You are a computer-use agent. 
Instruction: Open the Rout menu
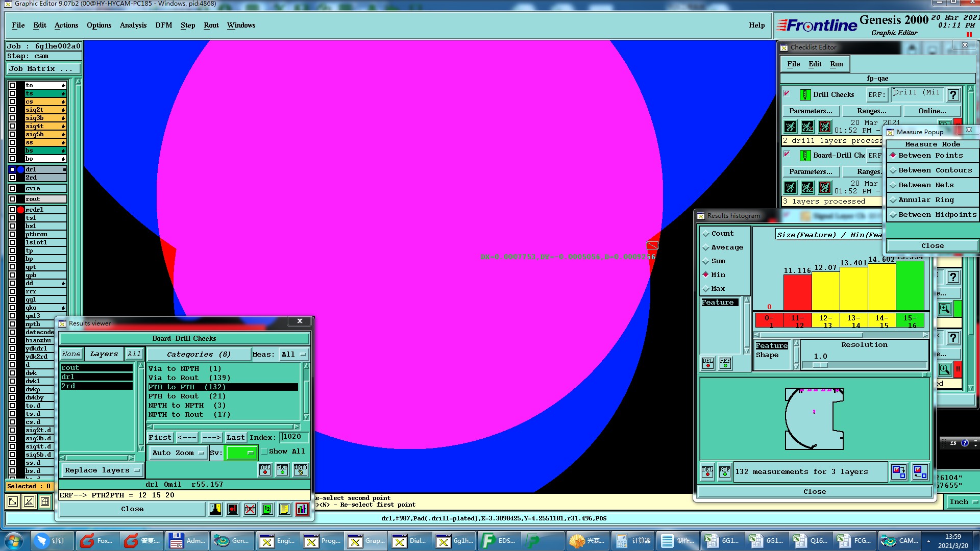pyautogui.click(x=211, y=26)
